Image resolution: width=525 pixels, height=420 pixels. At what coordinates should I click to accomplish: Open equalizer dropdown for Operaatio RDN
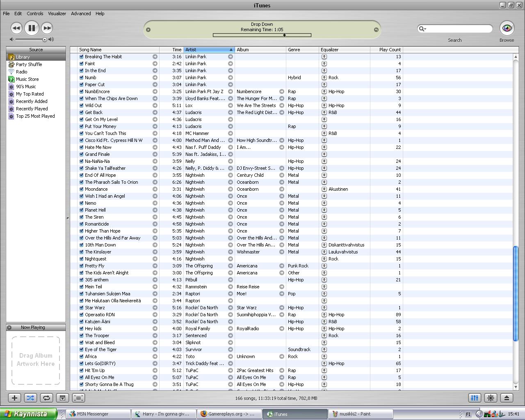324,315
